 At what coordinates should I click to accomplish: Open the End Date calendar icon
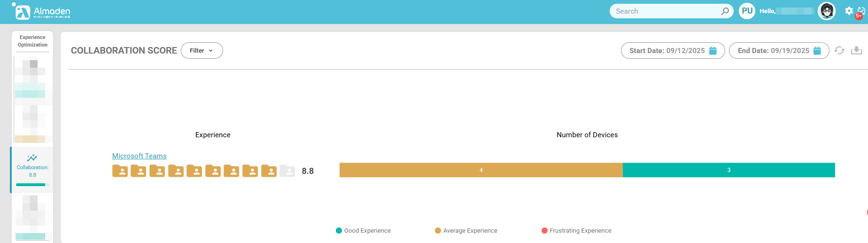tap(817, 51)
